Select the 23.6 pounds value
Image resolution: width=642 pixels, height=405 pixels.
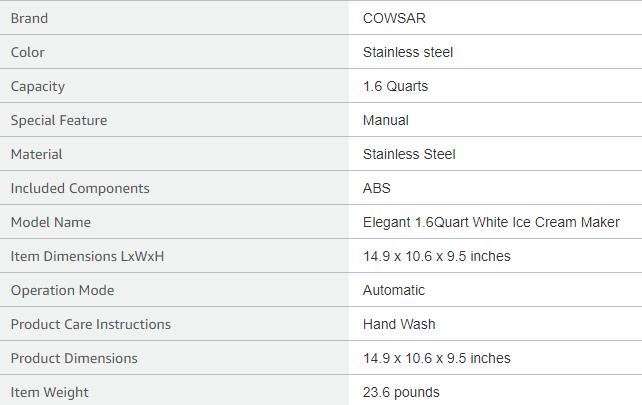click(401, 392)
